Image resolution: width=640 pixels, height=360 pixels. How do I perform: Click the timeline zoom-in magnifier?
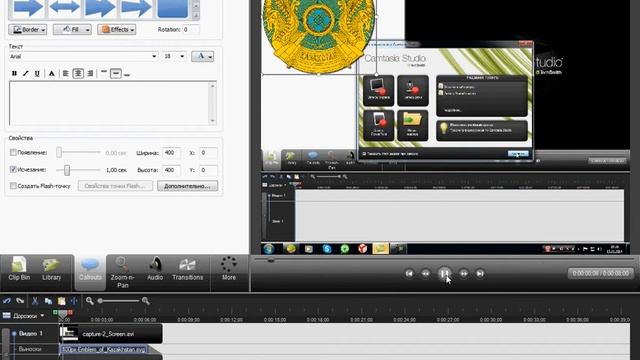pos(145,301)
